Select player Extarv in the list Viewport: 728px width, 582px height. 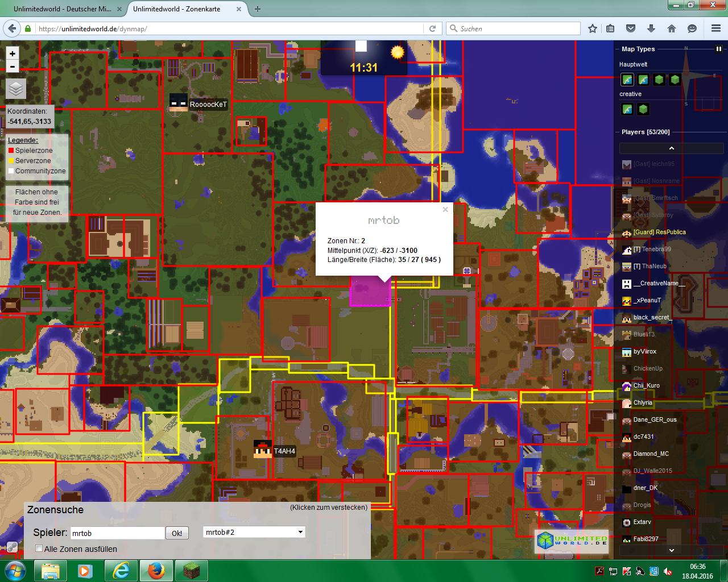tap(642, 522)
